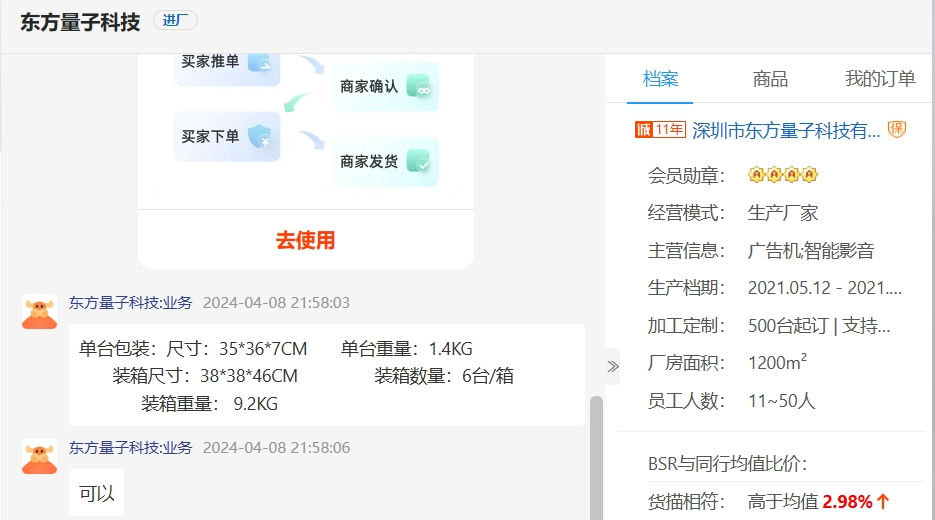Click the 东方量子科技 chat title
The height and width of the screenshot is (520, 935).
click(x=81, y=22)
